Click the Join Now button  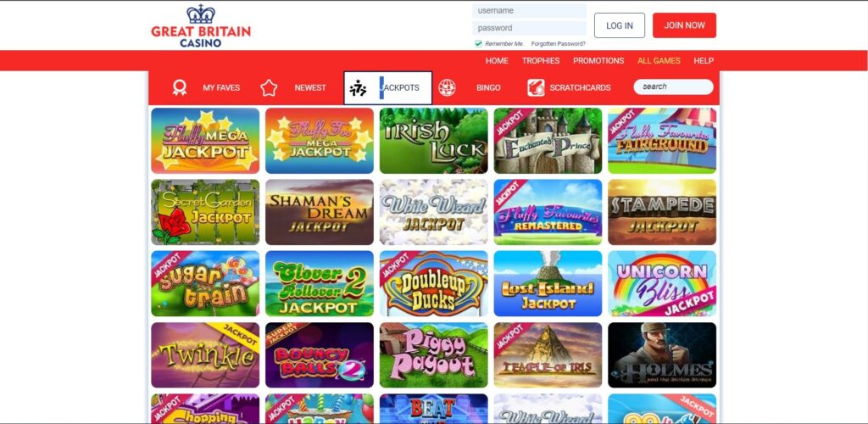[x=684, y=25]
